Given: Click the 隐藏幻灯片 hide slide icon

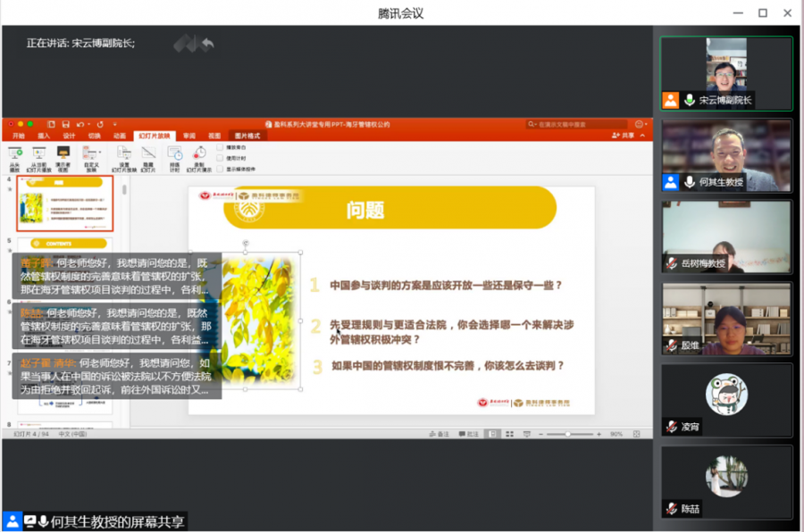Looking at the screenshot, I should [148, 154].
